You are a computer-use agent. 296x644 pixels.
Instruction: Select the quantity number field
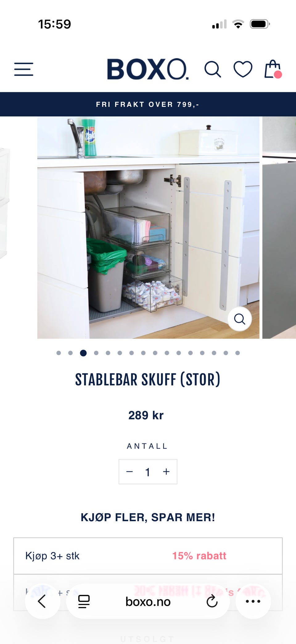(148, 472)
